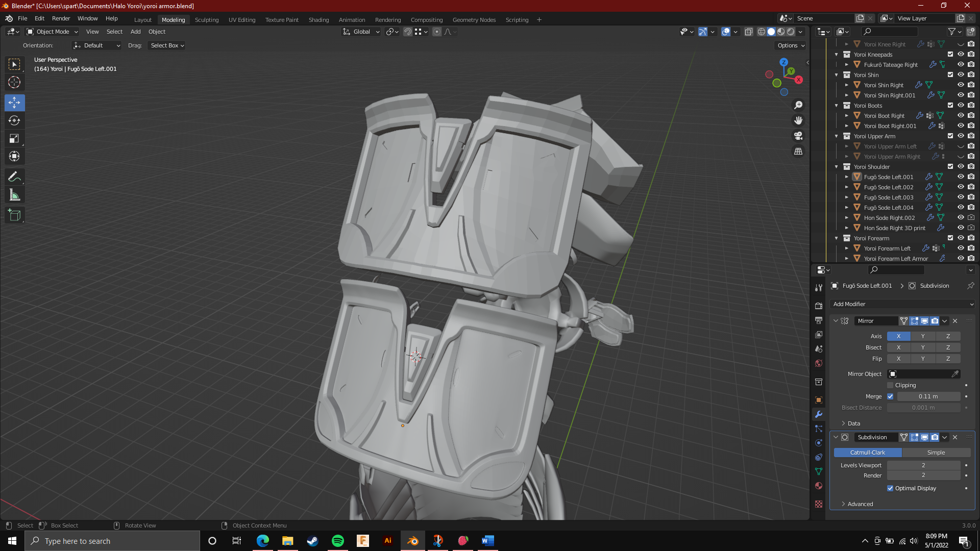The image size is (980, 551).
Task: Collapse the Mirror modifier panel
Action: (x=836, y=321)
